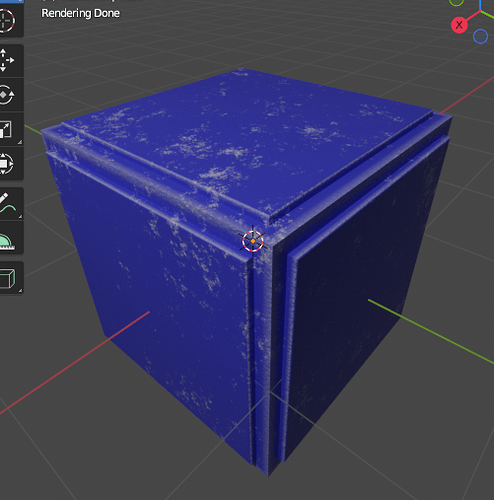Select the Scale tool
The width and height of the screenshot is (494, 500).
coord(7,129)
